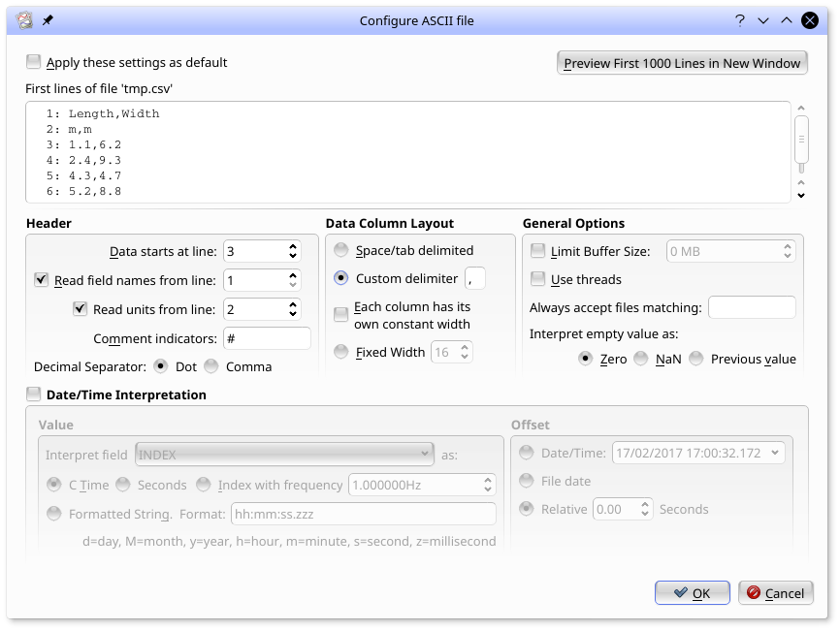Select 'Zero' for empty values

[586, 359]
